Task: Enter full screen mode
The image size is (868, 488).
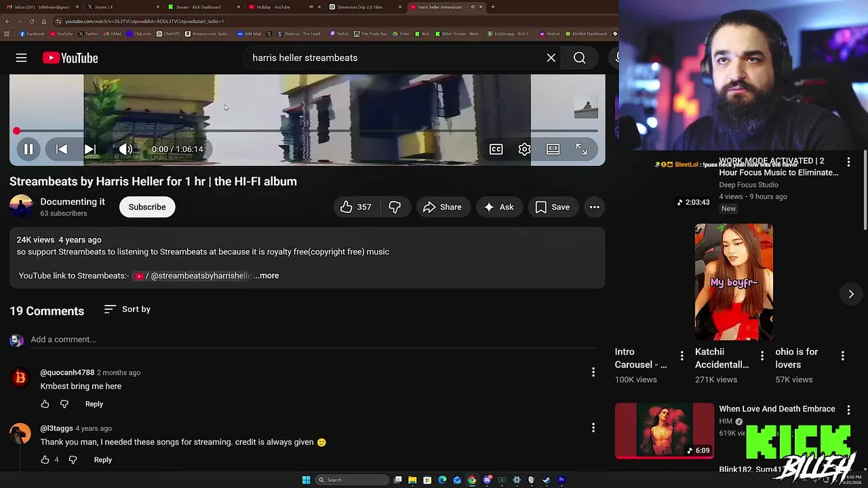Action: click(x=581, y=149)
